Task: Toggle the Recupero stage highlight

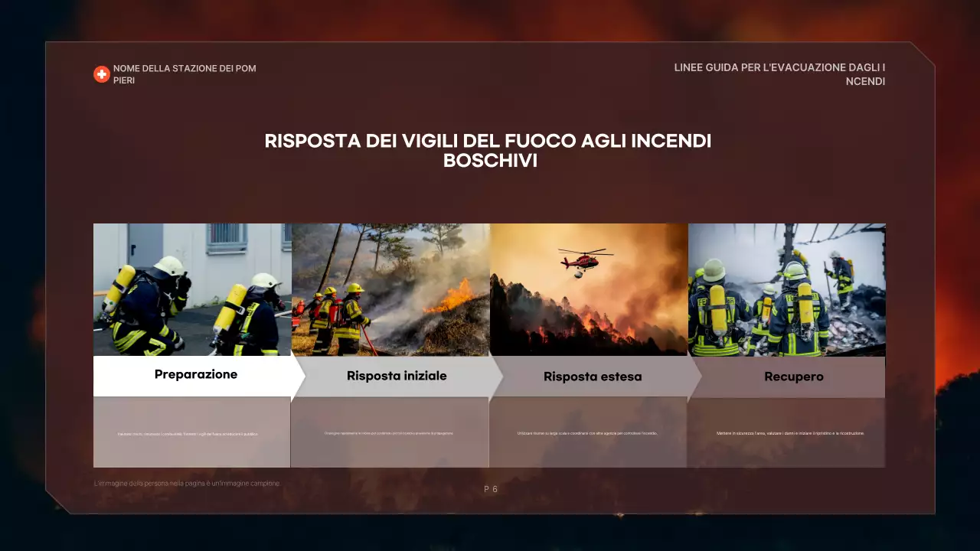Action: click(794, 377)
